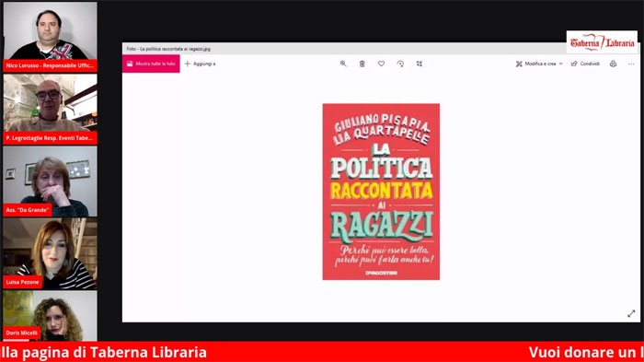The image size is (644, 362).
Task: Select Nico Lorusso video tile
Action: click(x=50, y=37)
